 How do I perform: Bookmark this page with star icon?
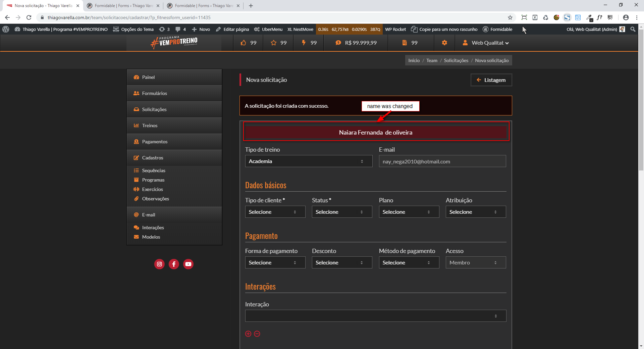click(x=510, y=17)
